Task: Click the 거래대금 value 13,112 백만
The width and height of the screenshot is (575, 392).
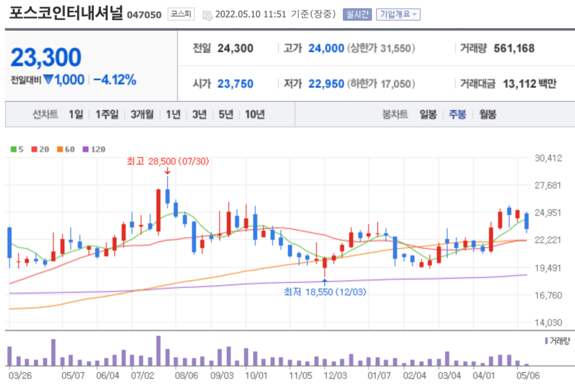Action: (530, 84)
